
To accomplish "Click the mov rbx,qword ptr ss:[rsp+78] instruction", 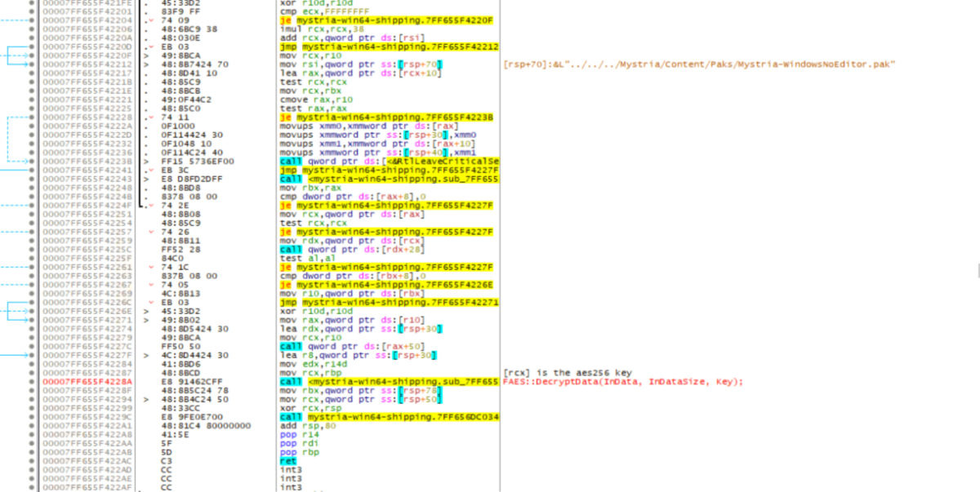I will [360, 390].
